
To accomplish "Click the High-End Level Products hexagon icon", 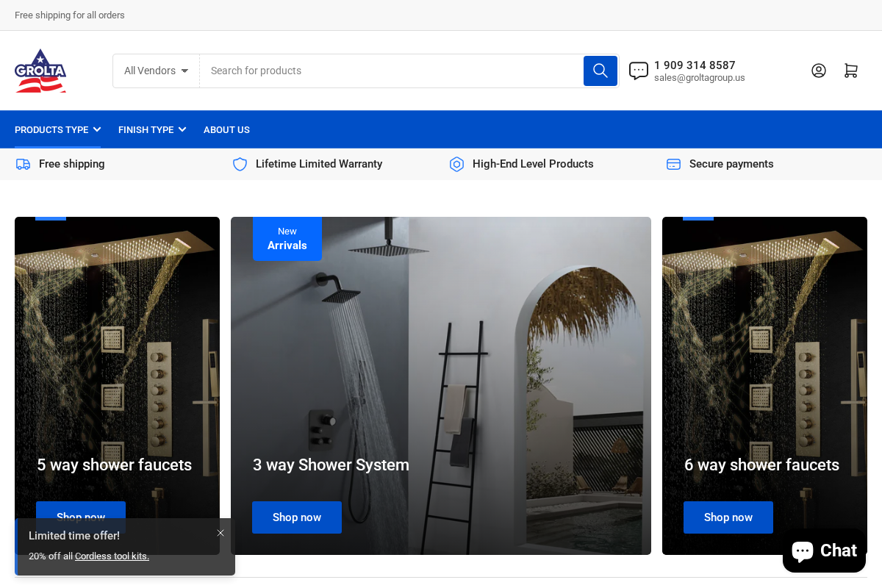I will [x=456, y=164].
